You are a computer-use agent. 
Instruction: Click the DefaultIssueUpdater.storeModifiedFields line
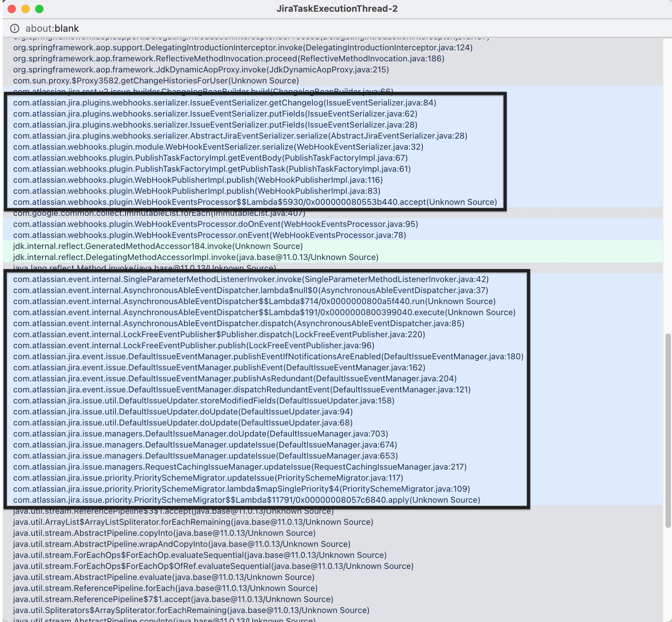pyautogui.click(x=203, y=401)
